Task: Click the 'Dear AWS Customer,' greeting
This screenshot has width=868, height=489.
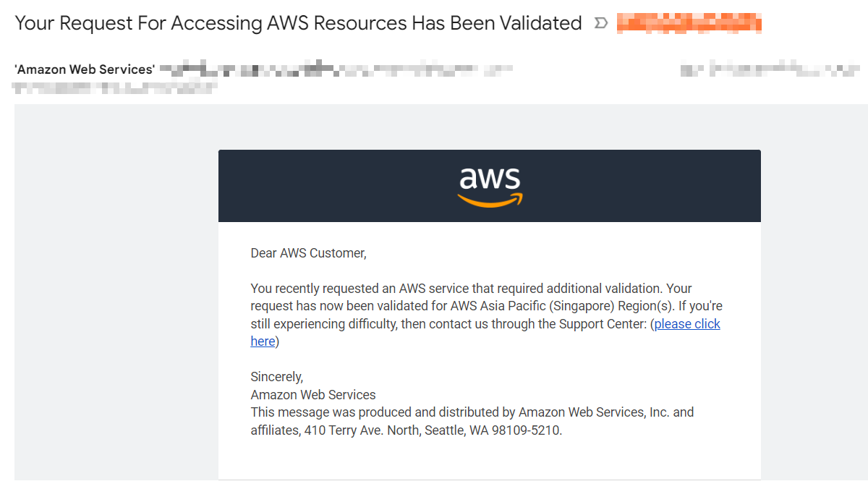Action: (x=309, y=253)
